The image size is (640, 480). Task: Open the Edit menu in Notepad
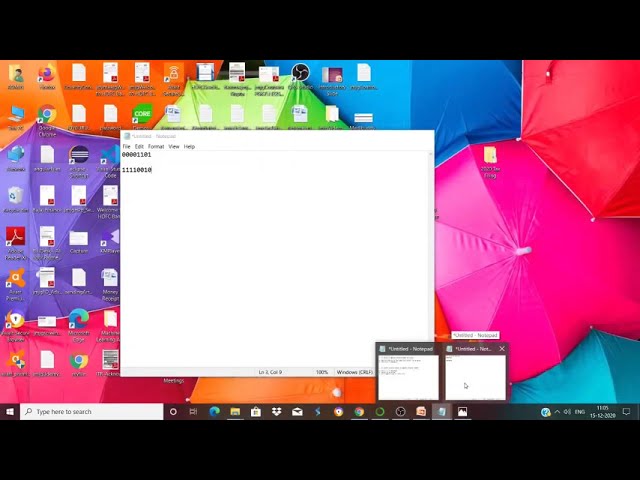[x=139, y=147]
